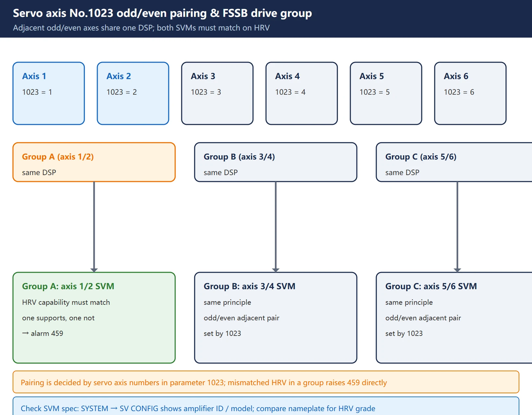Click the orange pairing note about alarm 459
The height and width of the screenshot is (415, 532).
click(x=266, y=382)
